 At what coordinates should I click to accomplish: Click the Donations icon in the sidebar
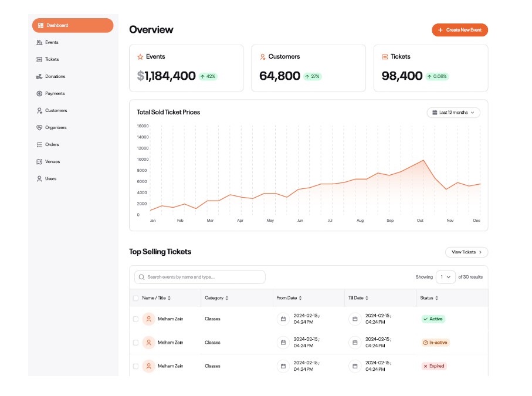[39, 76]
